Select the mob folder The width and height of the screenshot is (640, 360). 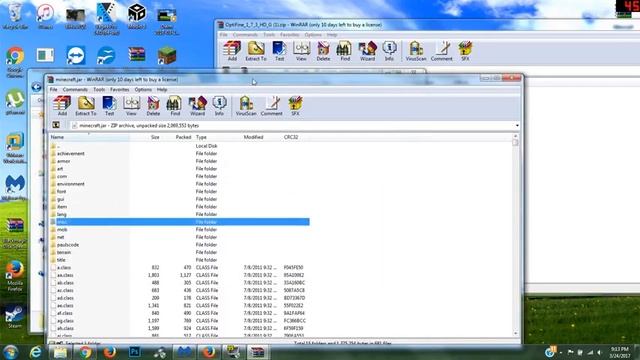click(x=62, y=229)
